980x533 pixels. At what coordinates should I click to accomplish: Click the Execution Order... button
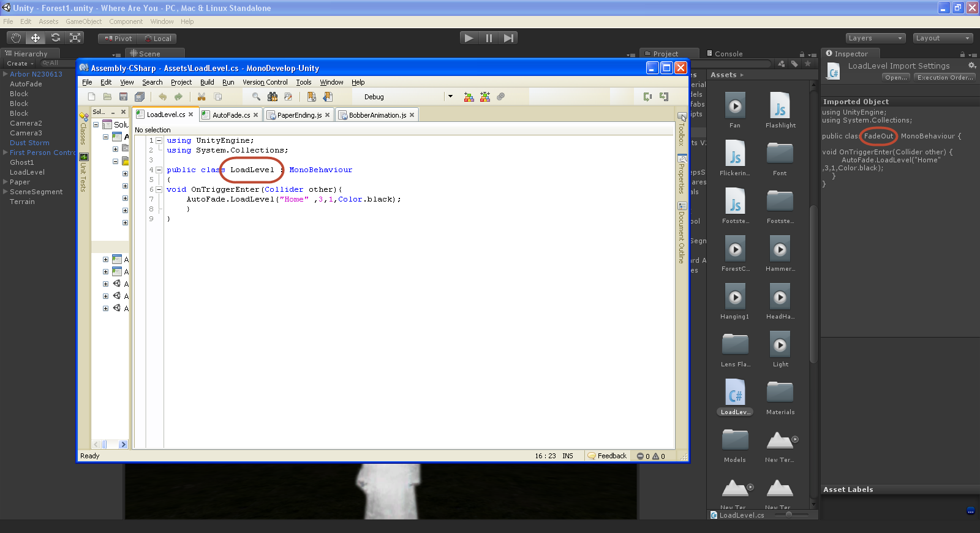[x=945, y=78]
